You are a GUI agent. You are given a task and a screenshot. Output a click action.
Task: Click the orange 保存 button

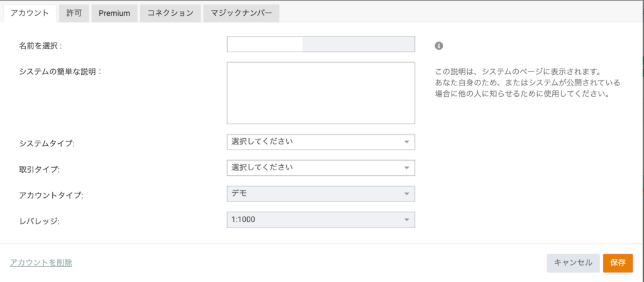(618, 263)
